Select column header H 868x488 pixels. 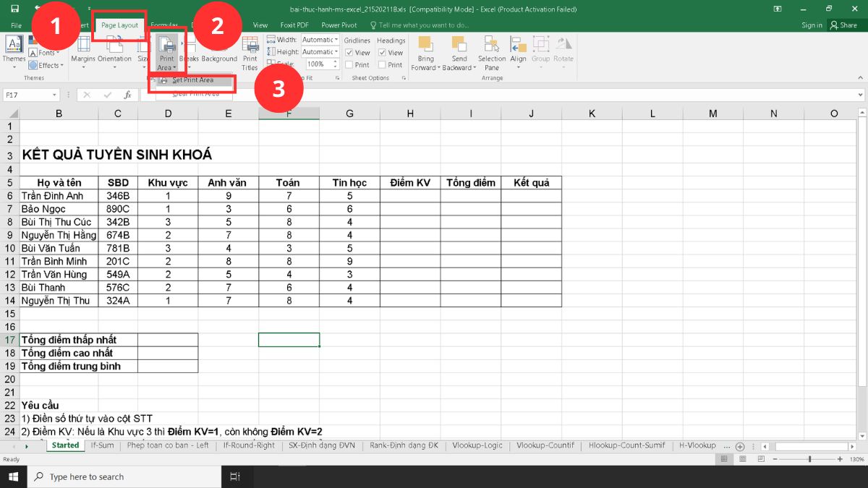[x=410, y=114]
